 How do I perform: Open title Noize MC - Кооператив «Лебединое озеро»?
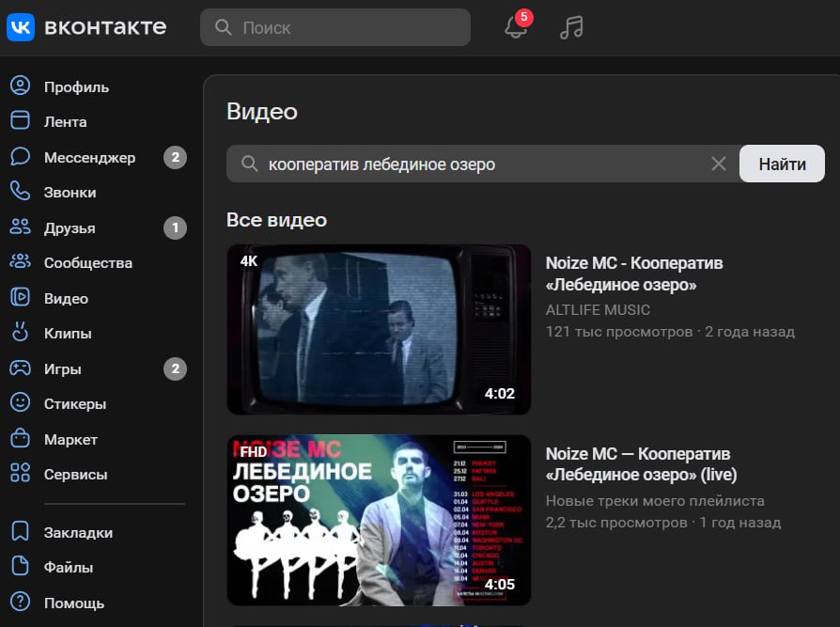[634, 274]
